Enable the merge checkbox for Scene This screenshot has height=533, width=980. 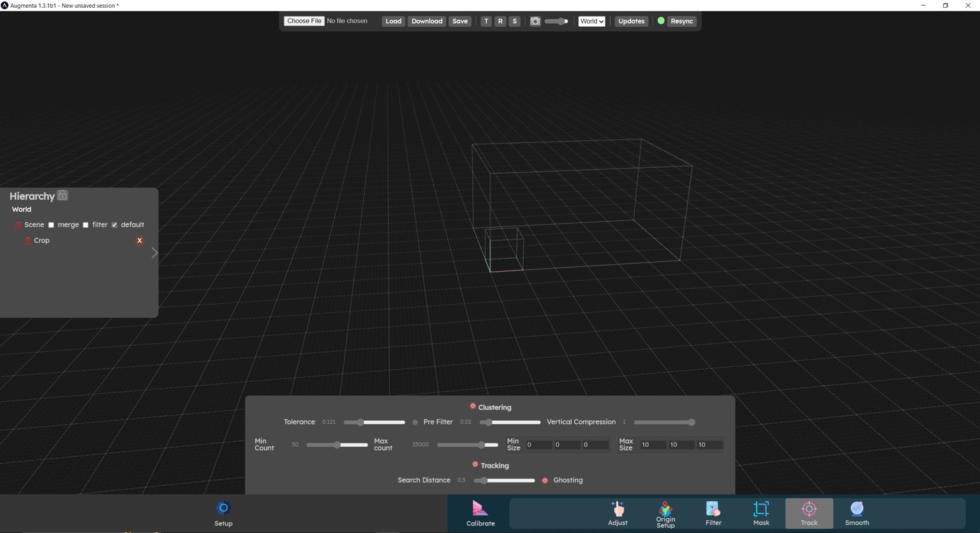51,225
